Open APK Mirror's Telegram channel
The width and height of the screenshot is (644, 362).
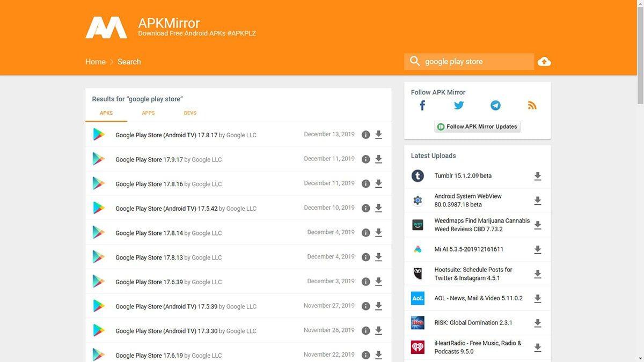point(495,105)
